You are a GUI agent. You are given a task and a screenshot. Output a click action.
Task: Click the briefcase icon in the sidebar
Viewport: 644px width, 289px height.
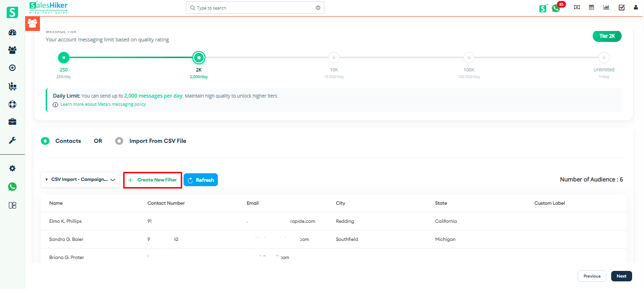(12, 121)
